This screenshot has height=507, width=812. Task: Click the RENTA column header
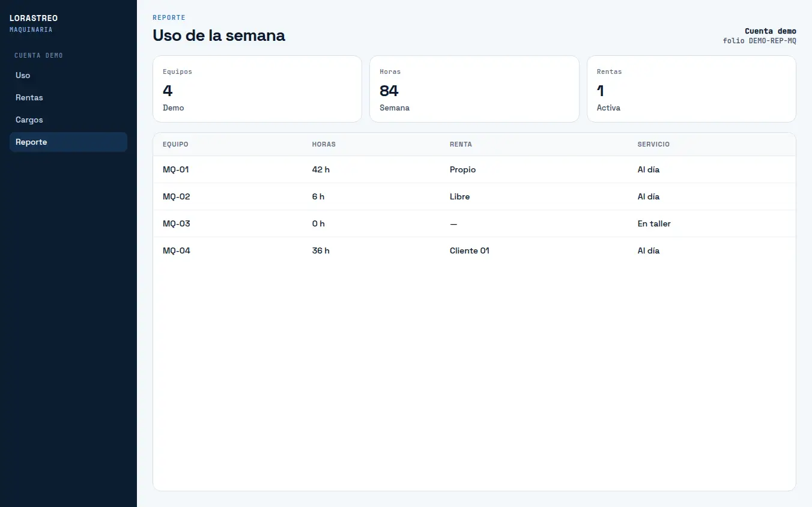point(461,144)
